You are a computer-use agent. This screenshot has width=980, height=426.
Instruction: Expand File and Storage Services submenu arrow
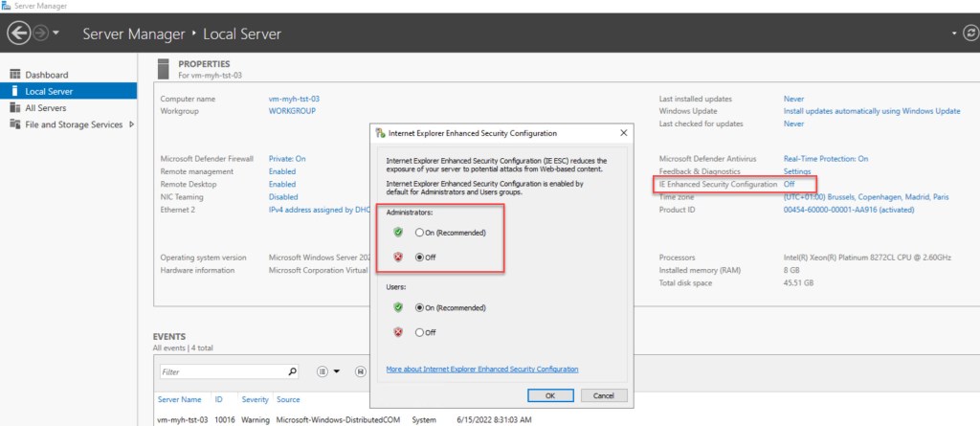(x=131, y=124)
